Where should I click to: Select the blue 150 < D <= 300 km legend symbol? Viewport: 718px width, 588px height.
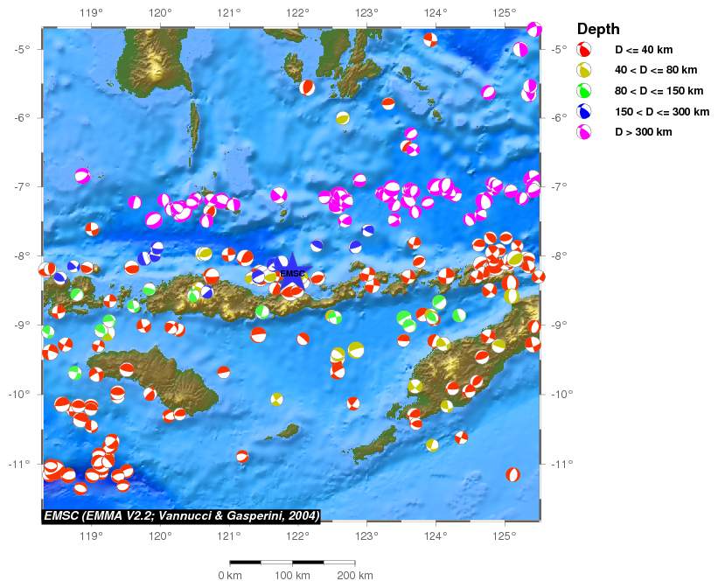click(585, 112)
